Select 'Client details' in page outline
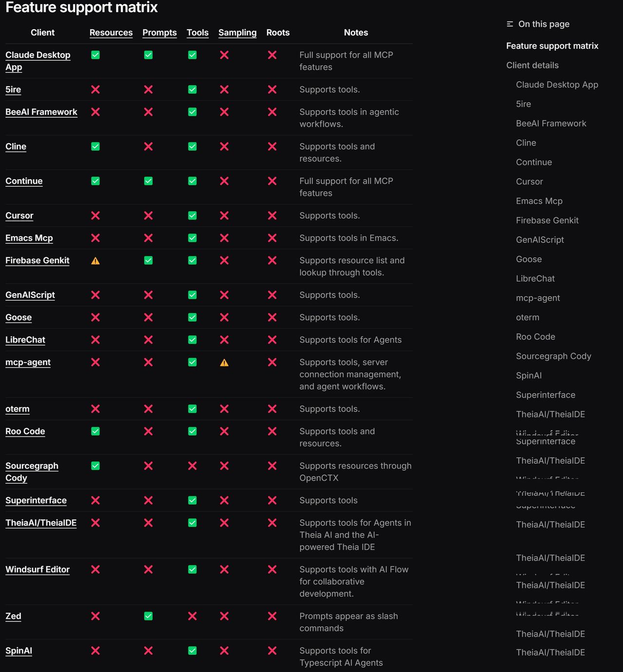Screen dimensions: 623x672 pos(532,65)
